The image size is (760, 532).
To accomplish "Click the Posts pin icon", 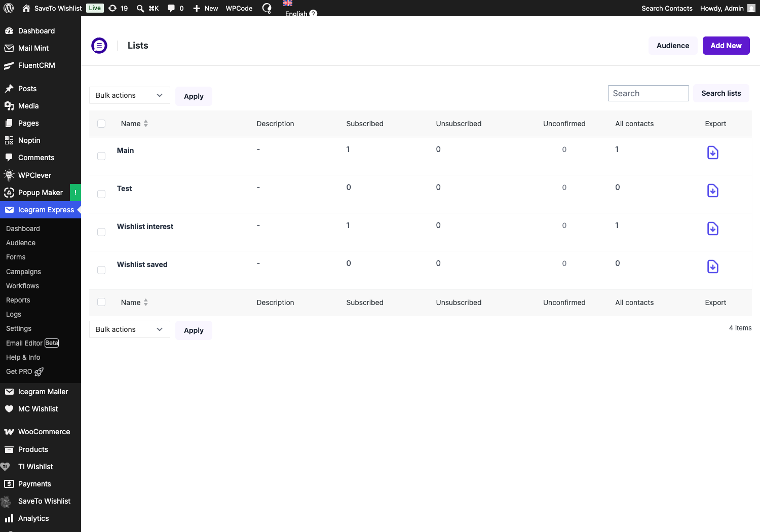I will tap(9, 89).
